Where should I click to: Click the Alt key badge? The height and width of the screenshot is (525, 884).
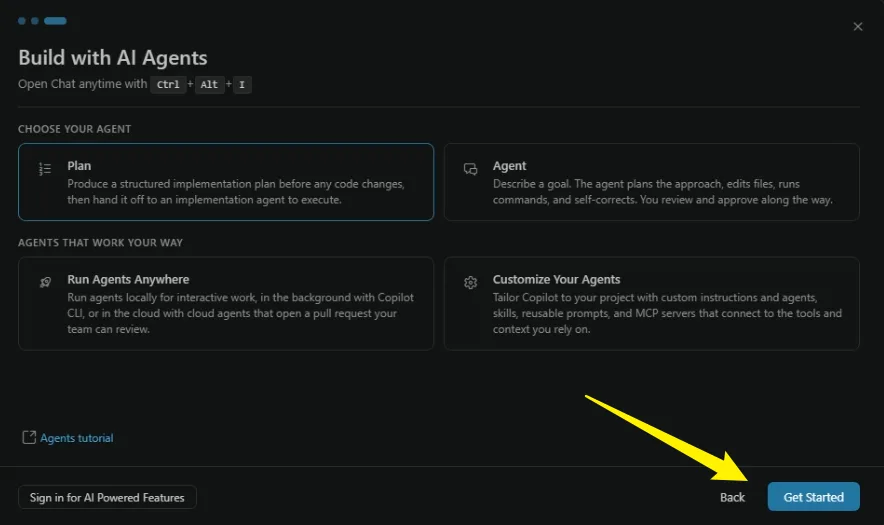click(209, 85)
